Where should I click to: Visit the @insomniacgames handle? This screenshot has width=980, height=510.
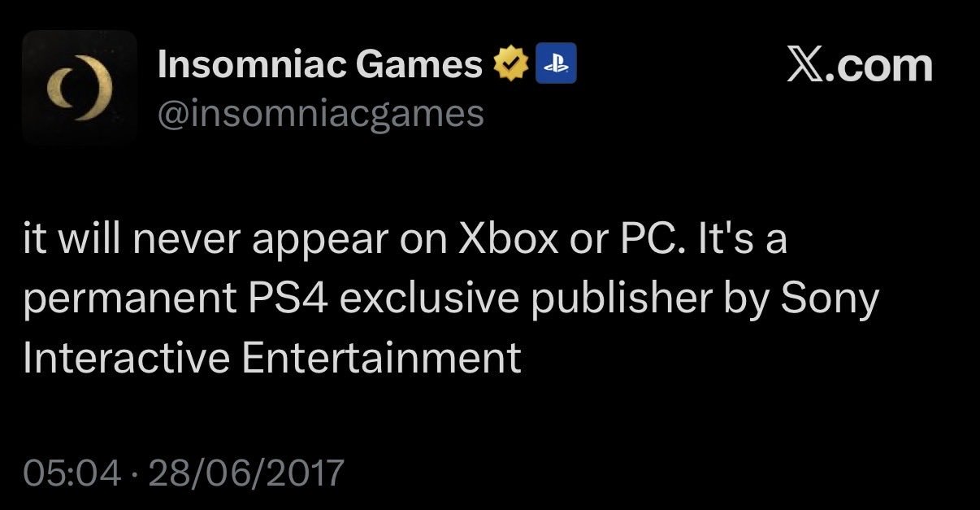(320, 114)
